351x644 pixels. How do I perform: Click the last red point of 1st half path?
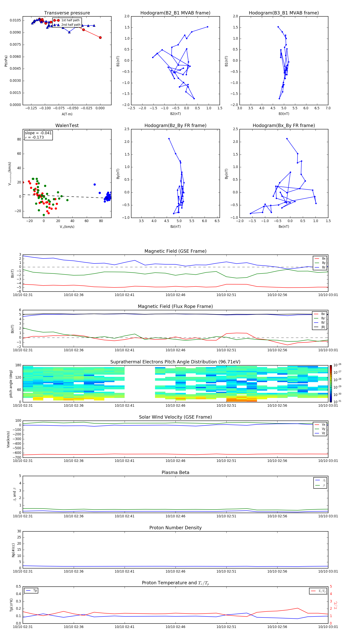pos(100,37)
